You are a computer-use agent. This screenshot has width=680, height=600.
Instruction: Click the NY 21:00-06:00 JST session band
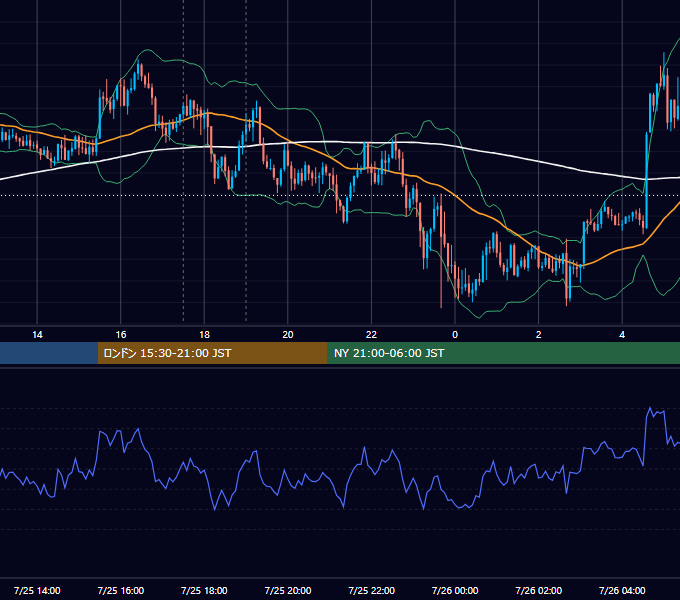point(503,353)
